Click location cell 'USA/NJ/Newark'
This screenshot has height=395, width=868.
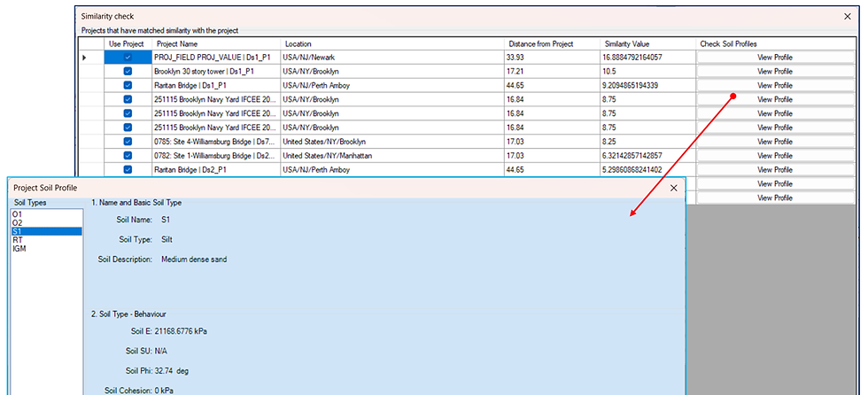[x=392, y=58]
